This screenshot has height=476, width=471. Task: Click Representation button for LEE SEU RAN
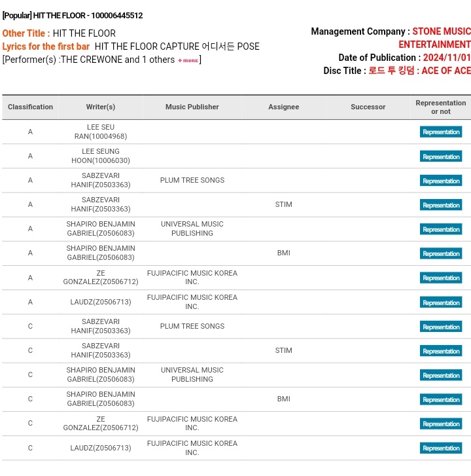click(x=441, y=132)
